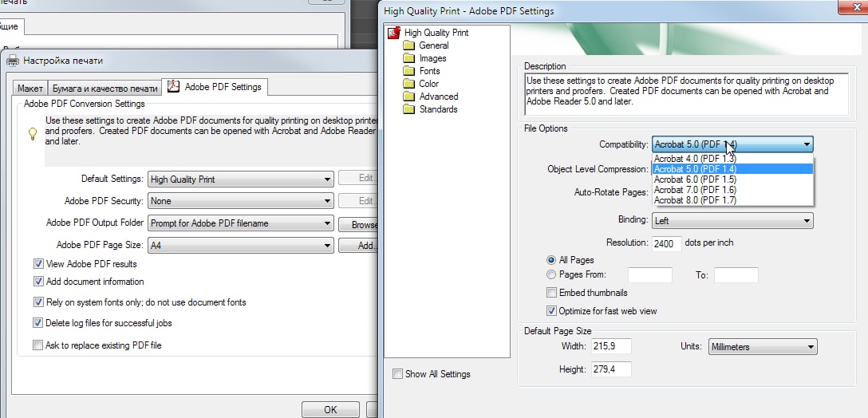
Task: Open Default Settings High Quality Print dropdown
Action: [x=241, y=179]
